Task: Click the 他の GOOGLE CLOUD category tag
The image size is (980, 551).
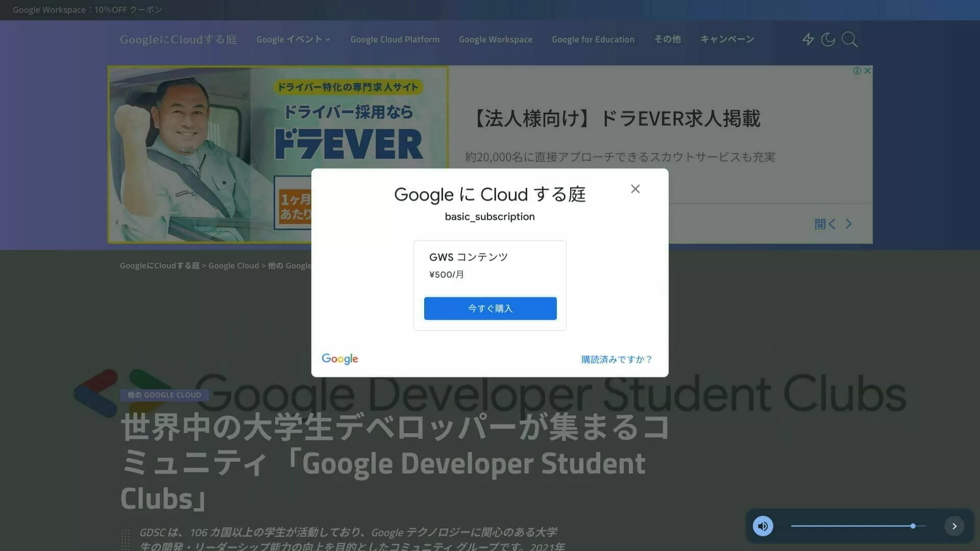Action: [164, 395]
